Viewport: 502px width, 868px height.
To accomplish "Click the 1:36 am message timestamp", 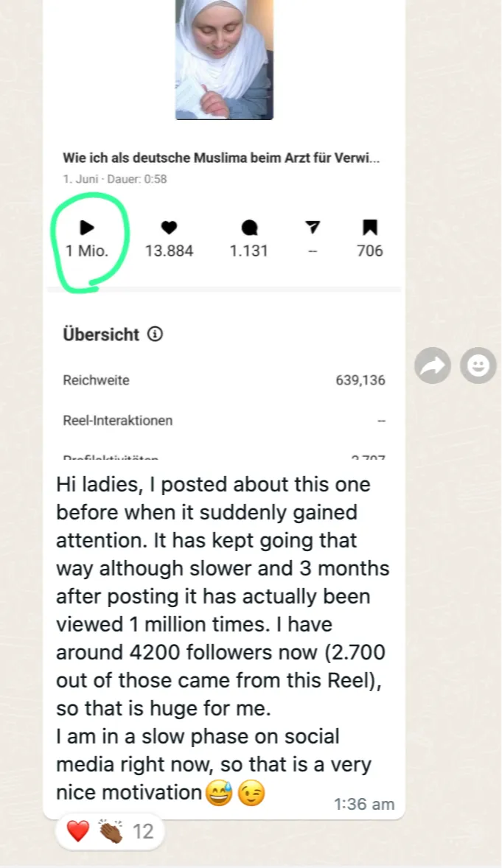I will point(364,805).
